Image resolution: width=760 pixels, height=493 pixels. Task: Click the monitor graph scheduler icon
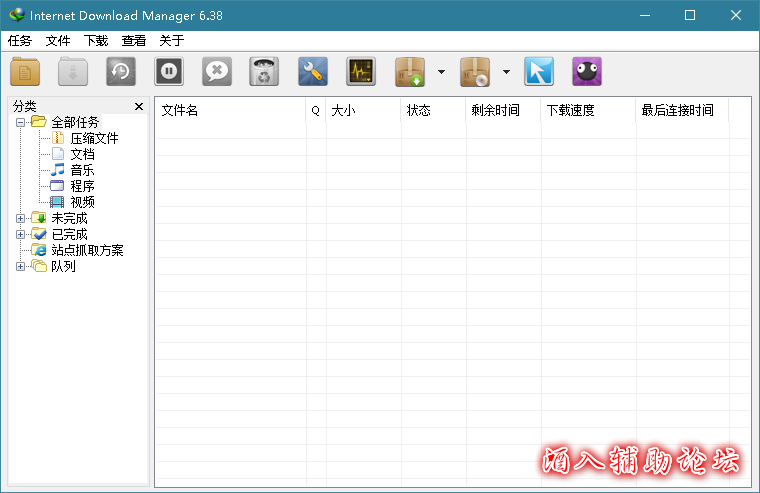[361, 71]
